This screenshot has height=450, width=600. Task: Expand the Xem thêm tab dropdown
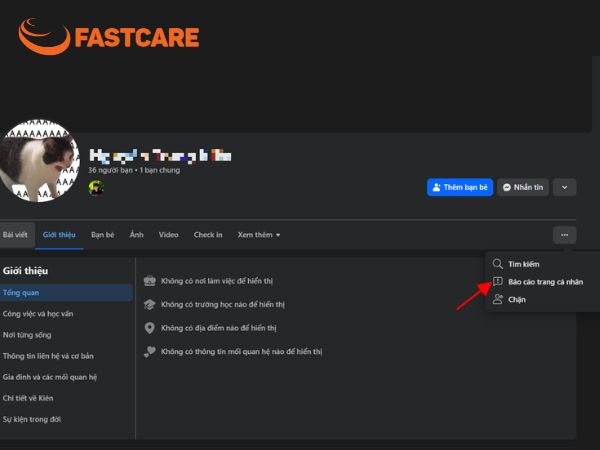(x=259, y=235)
